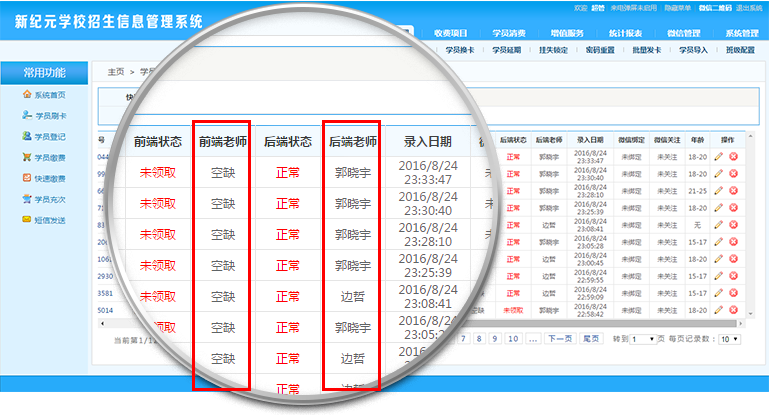
Task: Select 班级配置 in the submenu bar
Action: [x=740, y=50]
